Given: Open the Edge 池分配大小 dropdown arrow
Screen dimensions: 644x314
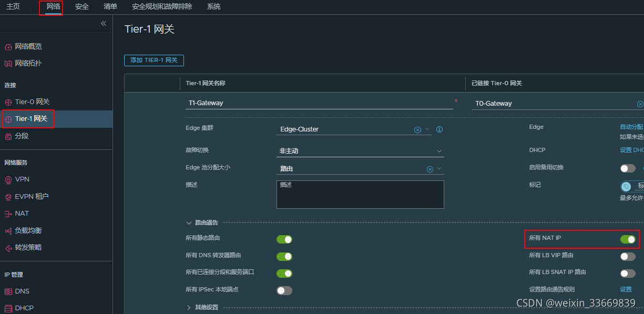Looking at the screenshot, I should pos(439,169).
